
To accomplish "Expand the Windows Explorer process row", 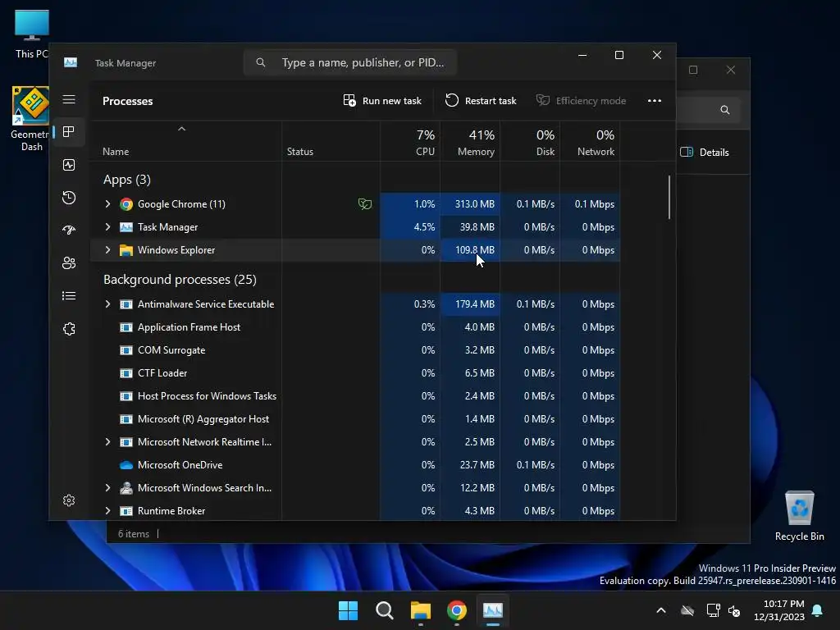I will tap(107, 250).
